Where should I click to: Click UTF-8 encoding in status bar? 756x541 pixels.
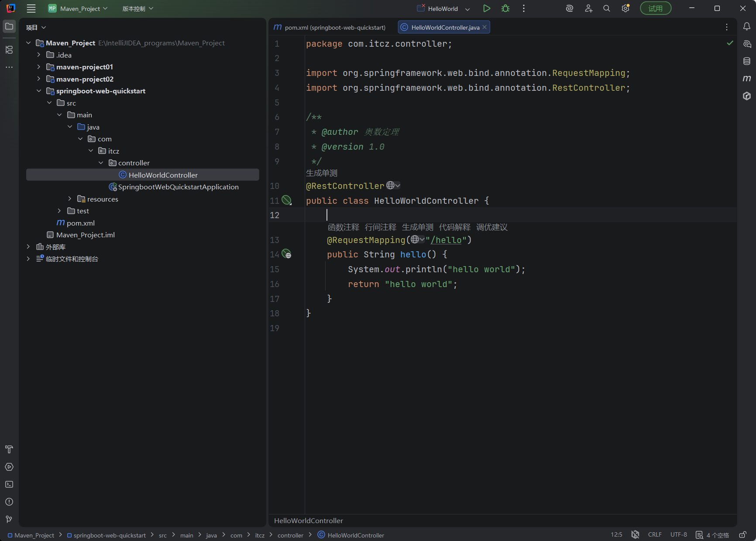point(679,535)
